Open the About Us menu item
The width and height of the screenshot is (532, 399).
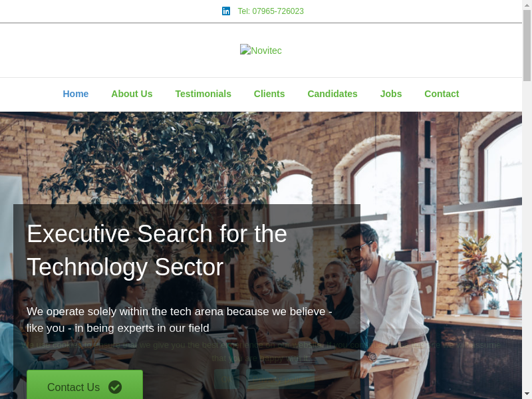pyautogui.click(x=132, y=94)
